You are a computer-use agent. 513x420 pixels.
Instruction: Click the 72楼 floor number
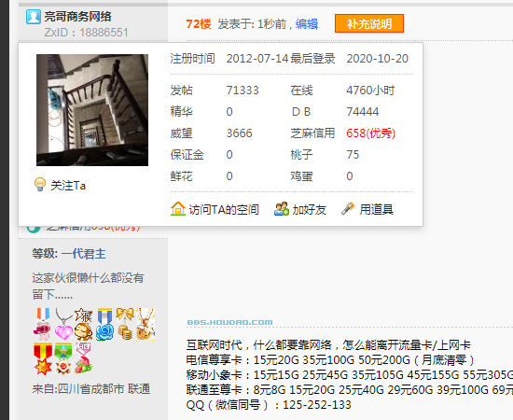point(199,24)
